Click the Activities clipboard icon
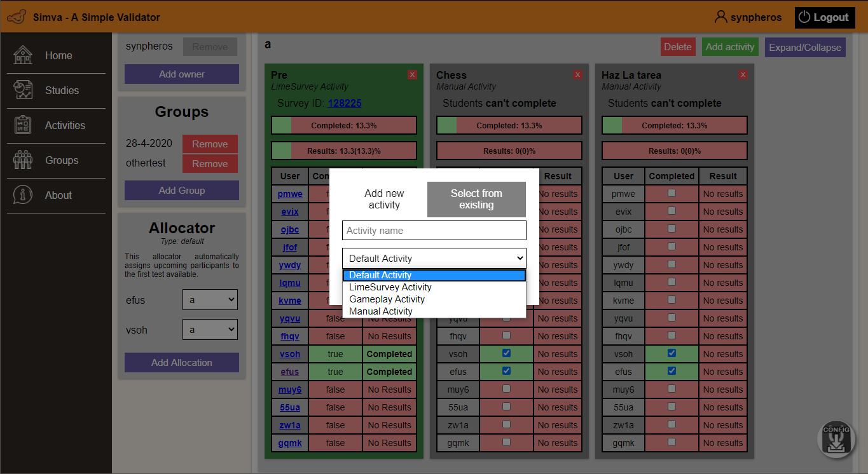The height and width of the screenshot is (474, 868). click(x=23, y=125)
